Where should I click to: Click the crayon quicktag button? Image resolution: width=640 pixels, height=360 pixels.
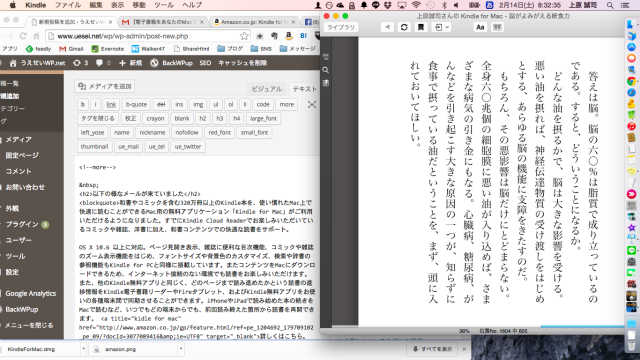(x=155, y=118)
